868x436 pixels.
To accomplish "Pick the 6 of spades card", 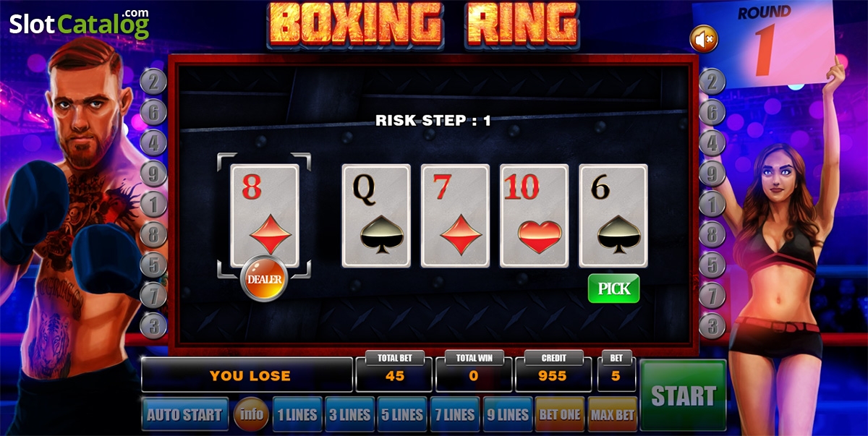I will tap(613, 216).
